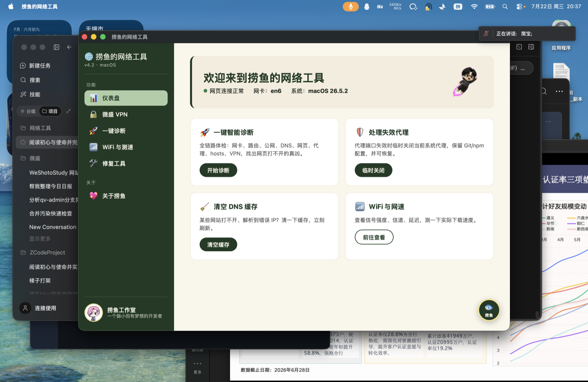Open 微盛 VPN page

click(126, 115)
